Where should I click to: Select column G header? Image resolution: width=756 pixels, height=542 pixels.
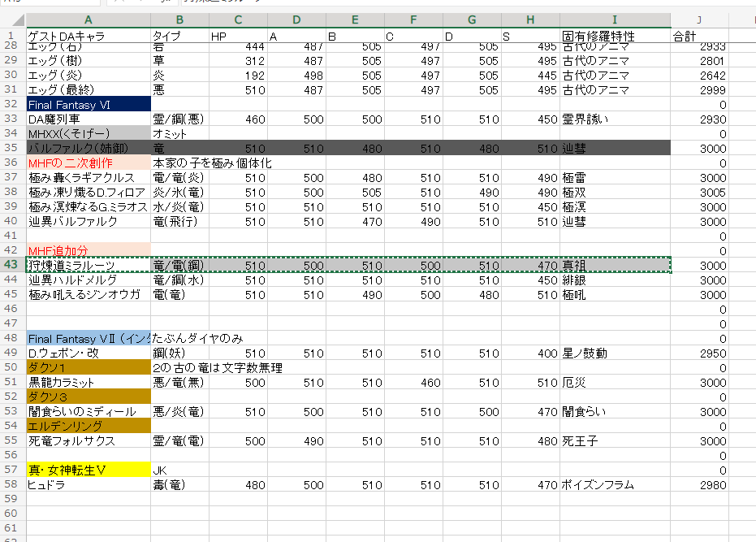(x=472, y=20)
